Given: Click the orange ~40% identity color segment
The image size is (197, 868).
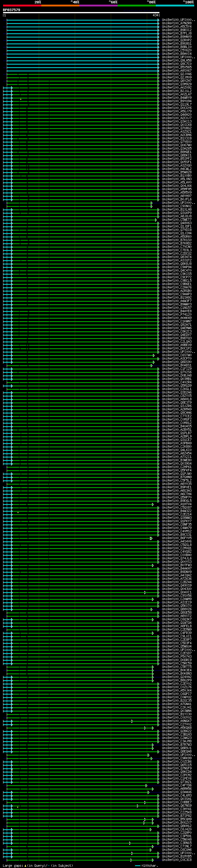Looking at the screenshot, I should (60, 6).
